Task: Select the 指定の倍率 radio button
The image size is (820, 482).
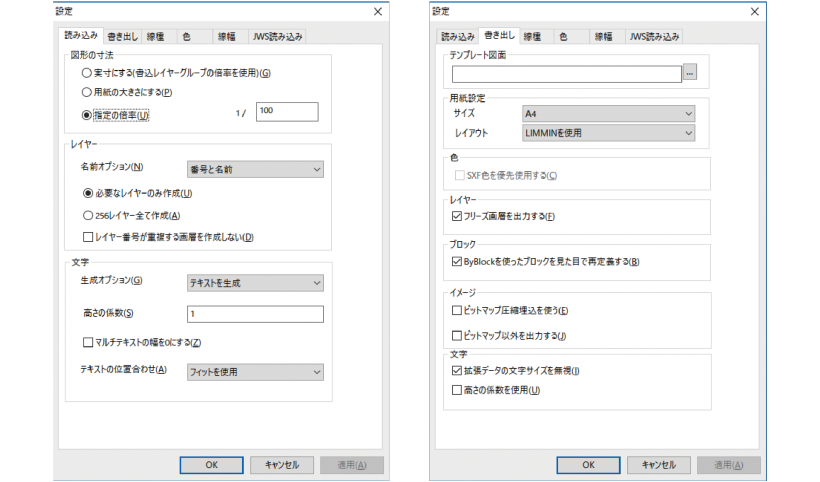Action: click(x=87, y=115)
